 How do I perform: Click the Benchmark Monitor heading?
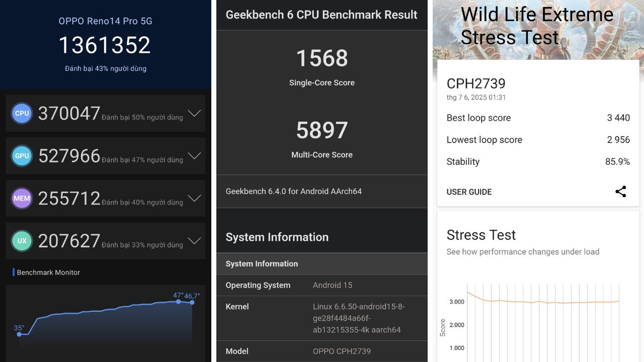pos(48,273)
